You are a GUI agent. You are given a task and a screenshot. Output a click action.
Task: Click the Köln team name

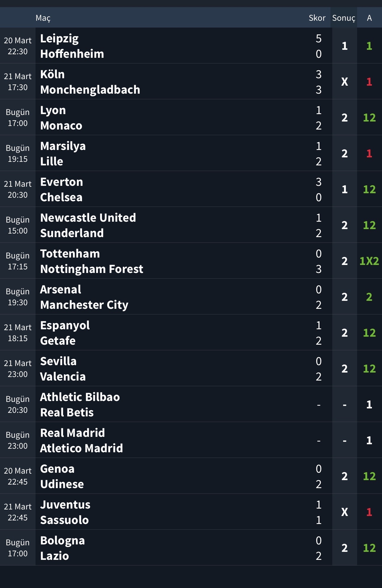click(x=52, y=74)
